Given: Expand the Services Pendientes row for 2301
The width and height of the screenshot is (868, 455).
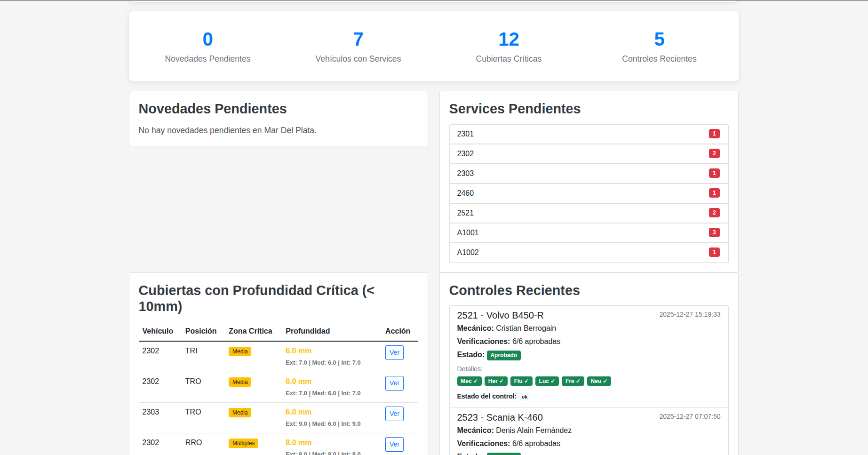Looking at the screenshot, I should coord(589,134).
